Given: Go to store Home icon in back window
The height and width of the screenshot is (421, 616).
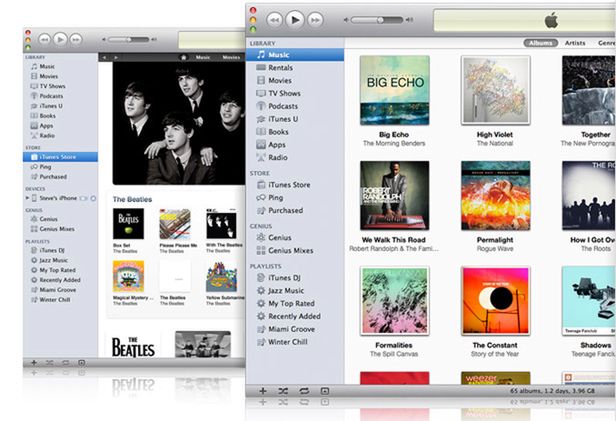Looking at the screenshot, I should click(183, 57).
